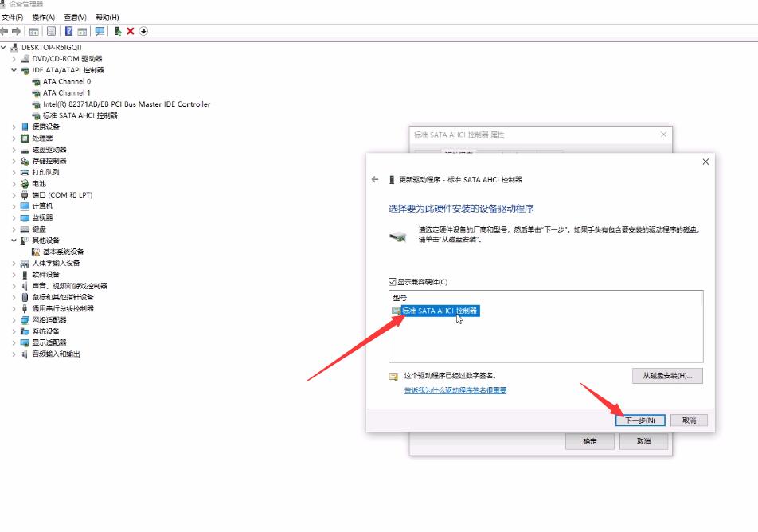Click the green update driver toolbar icon
Viewport: 758px width, 532px height.
tap(118, 31)
